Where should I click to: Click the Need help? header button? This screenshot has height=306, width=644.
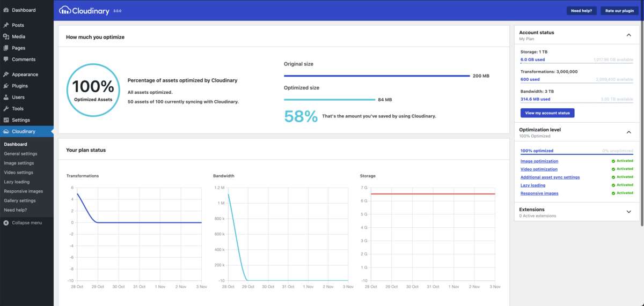(581, 11)
